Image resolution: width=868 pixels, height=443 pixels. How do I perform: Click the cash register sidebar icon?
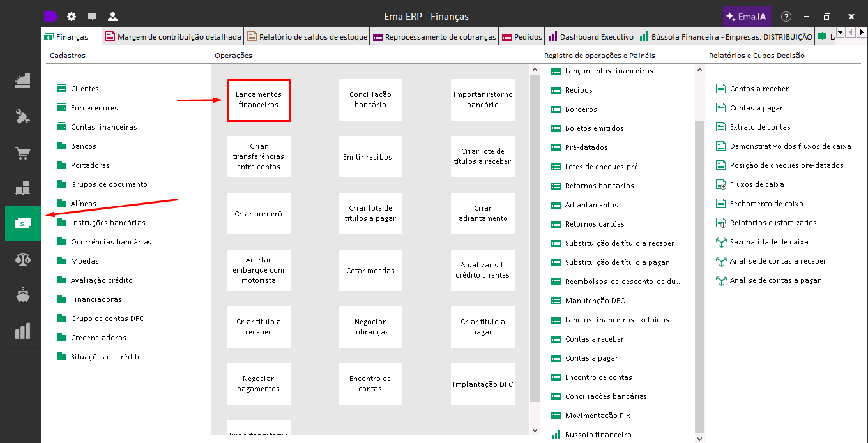click(23, 81)
